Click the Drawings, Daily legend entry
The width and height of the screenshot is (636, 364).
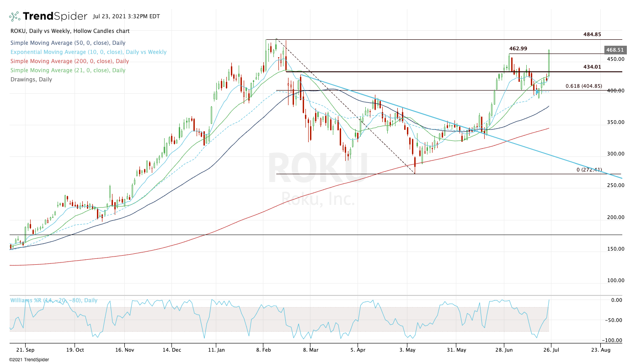tap(31, 80)
